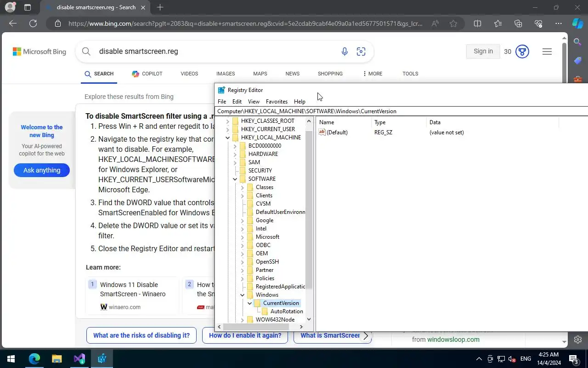The height and width of the screenshot is (368, 588).
Task: Show next related question chips arrow
Action: pos(366,336)
